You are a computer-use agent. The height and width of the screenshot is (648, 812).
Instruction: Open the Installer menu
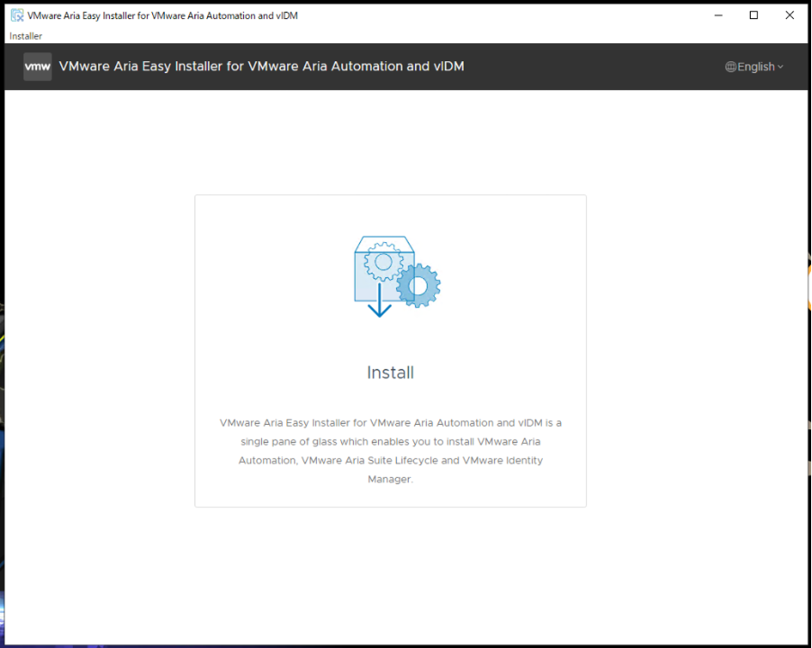coord(25,36)
